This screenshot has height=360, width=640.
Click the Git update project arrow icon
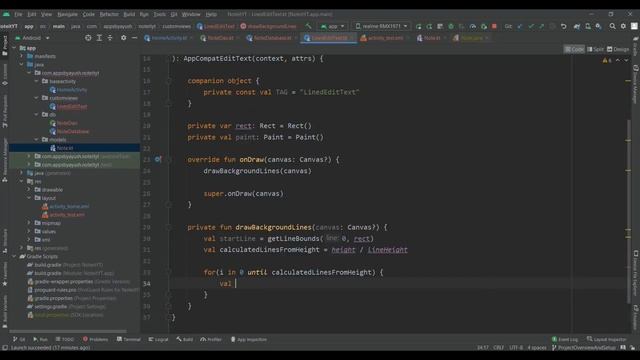point(520,26)
